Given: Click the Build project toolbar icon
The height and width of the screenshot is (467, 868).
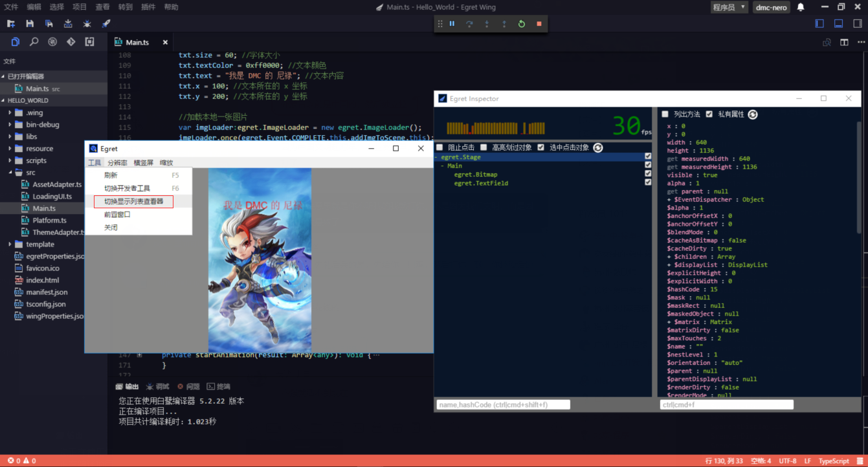Looking at the screenshot, I should click(x=68, y=24).
